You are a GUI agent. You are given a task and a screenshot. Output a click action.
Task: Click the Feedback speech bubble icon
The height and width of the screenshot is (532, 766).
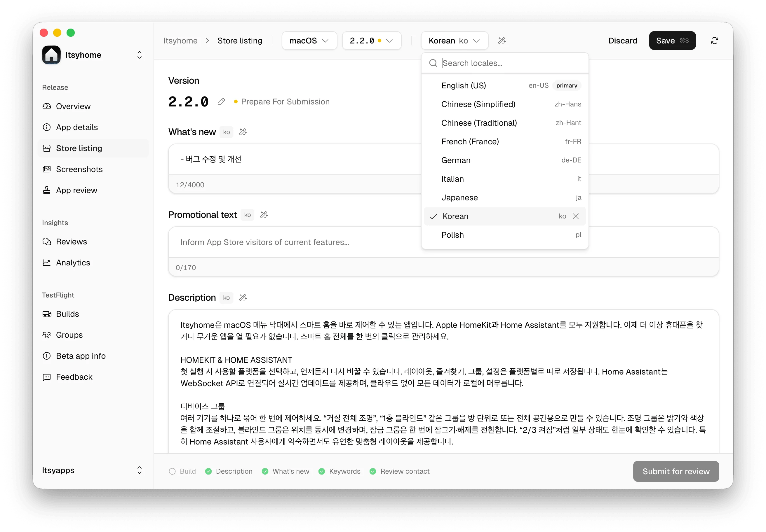coord(47,377)
